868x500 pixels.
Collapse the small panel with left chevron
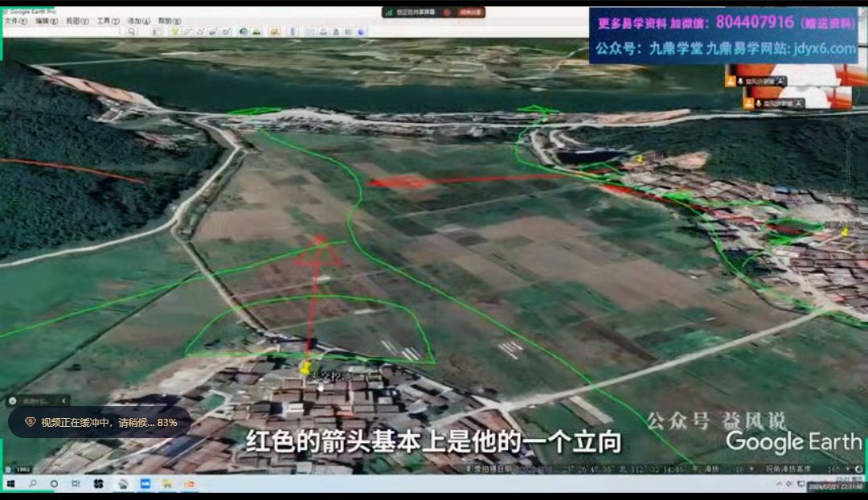pos(64,400)
